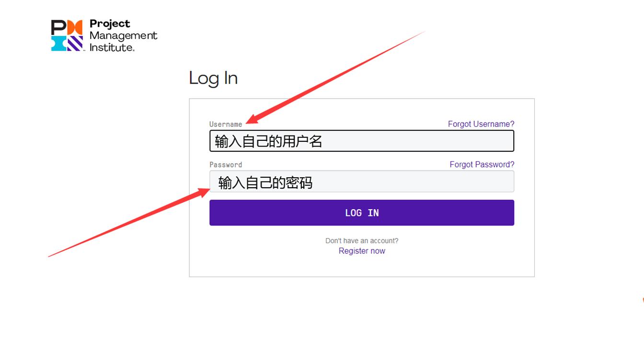Screen dimensions: 644x351
Task: Click the Username field label
Action: 226,124
